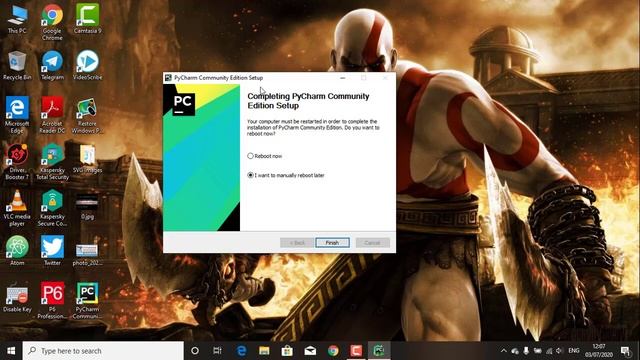Select the Reboot now option

click(264, 156)
